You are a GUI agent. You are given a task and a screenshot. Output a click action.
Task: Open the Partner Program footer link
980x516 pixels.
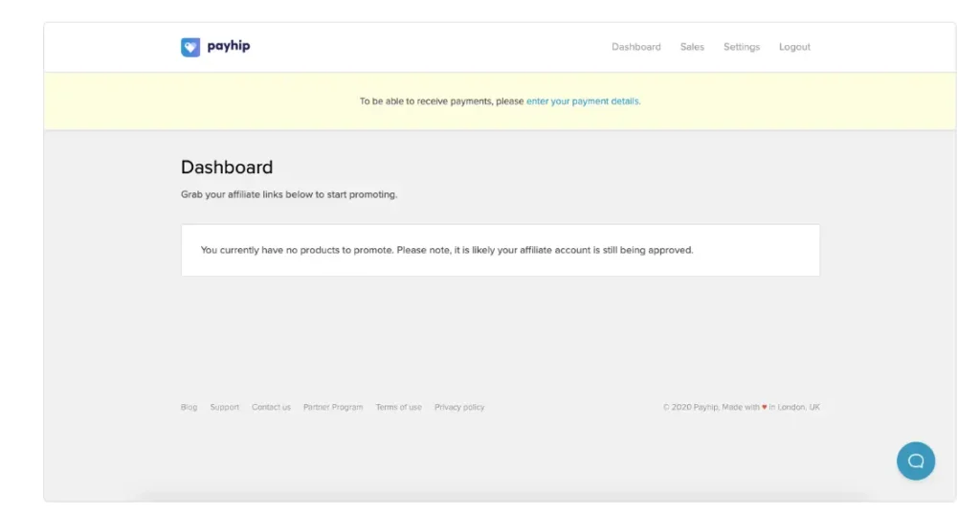[333, 408]
